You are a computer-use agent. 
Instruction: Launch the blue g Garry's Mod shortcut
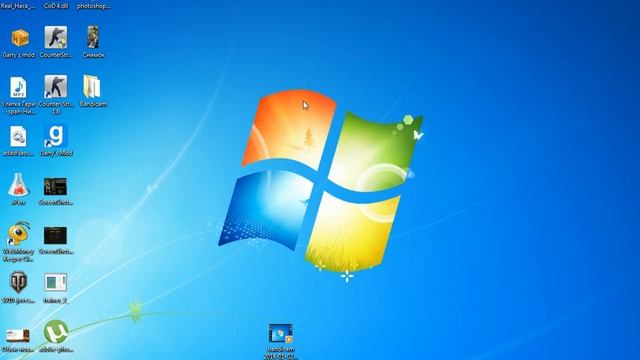pyautogui.click(x=56, y=136)
